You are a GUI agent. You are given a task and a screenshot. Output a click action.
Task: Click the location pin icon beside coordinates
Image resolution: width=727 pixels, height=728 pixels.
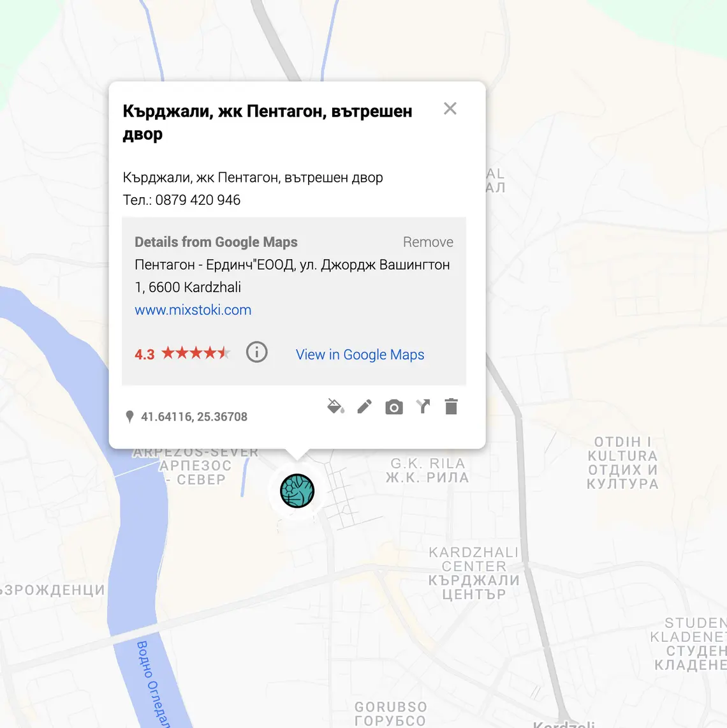130,417
